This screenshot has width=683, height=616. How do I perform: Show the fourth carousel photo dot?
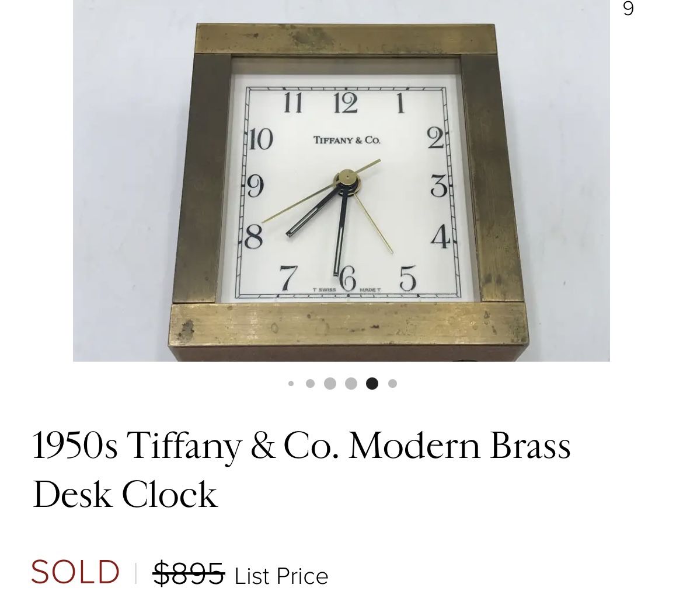click(351, 383)
